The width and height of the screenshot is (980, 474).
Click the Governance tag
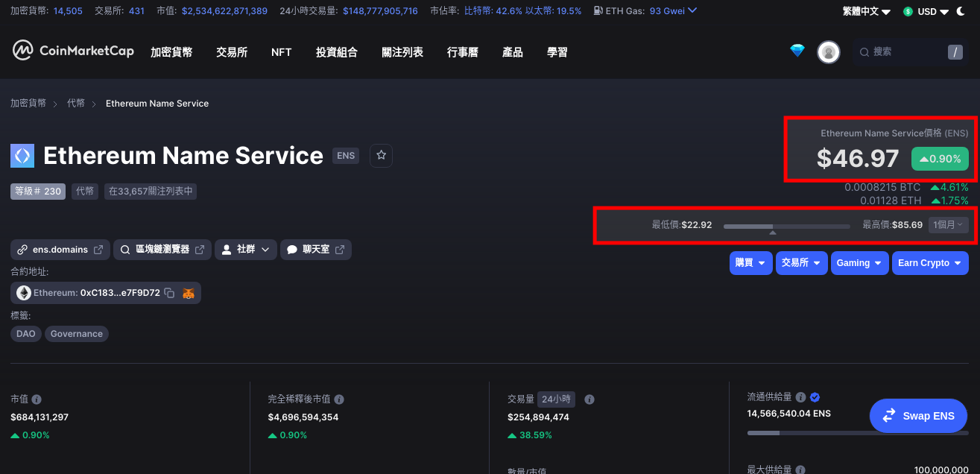pyautogui.click(x=77, y=334)
